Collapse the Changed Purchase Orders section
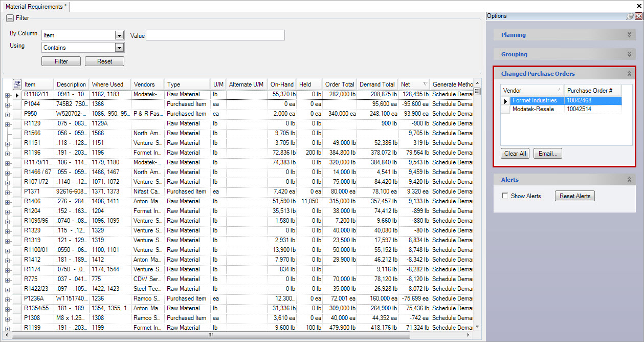The height and width of the screenshot is (342, 644). tap(629, 74)
